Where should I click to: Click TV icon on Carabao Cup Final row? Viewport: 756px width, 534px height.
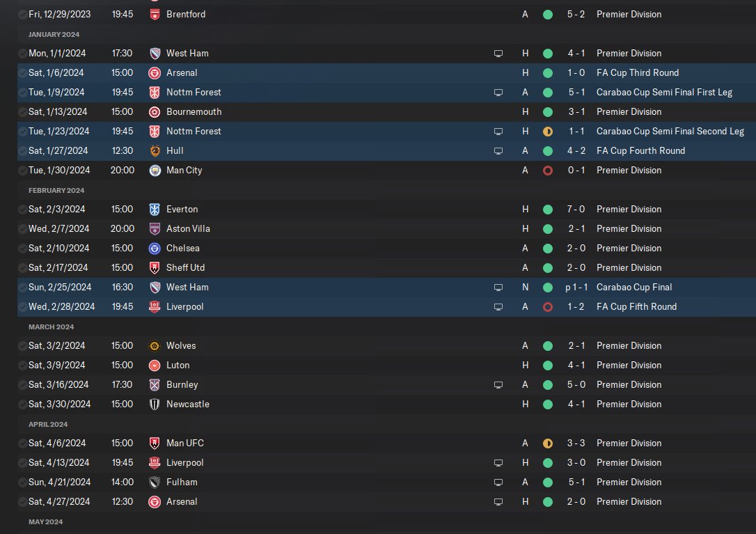coord(498,288)
